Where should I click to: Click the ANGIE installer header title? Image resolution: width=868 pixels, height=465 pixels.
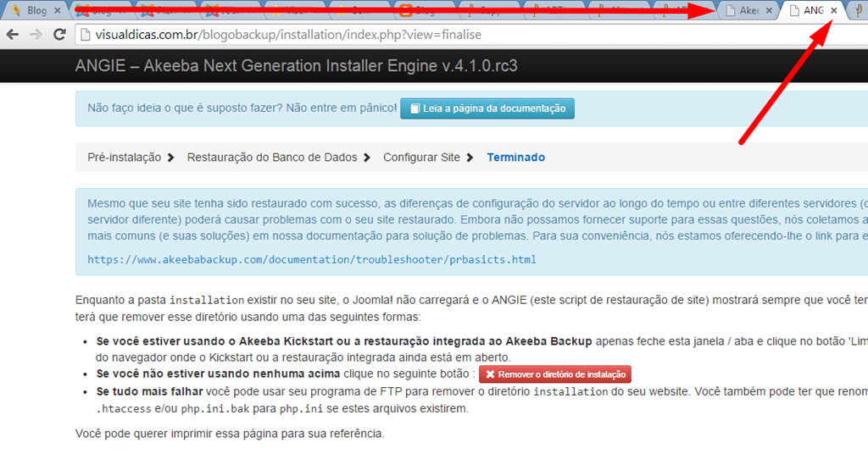pos(296,66)
